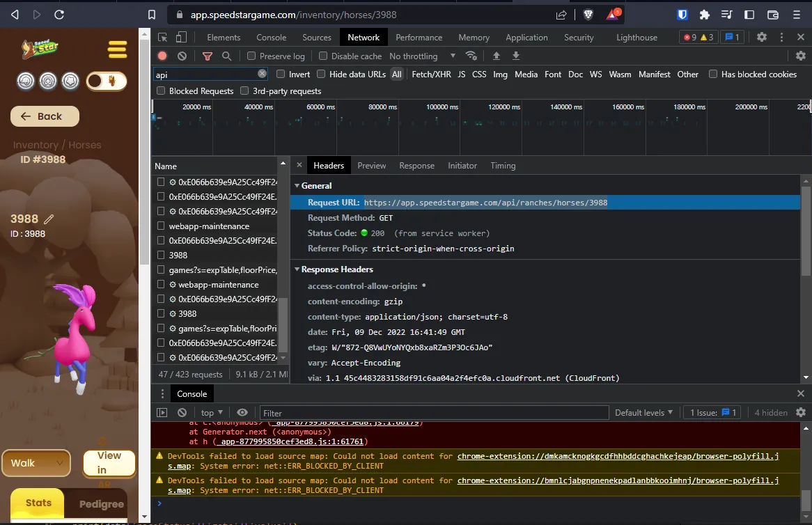The image size is (812, 525).
Task: Open the Pedigree tab in game
Action: coord(102,504)
